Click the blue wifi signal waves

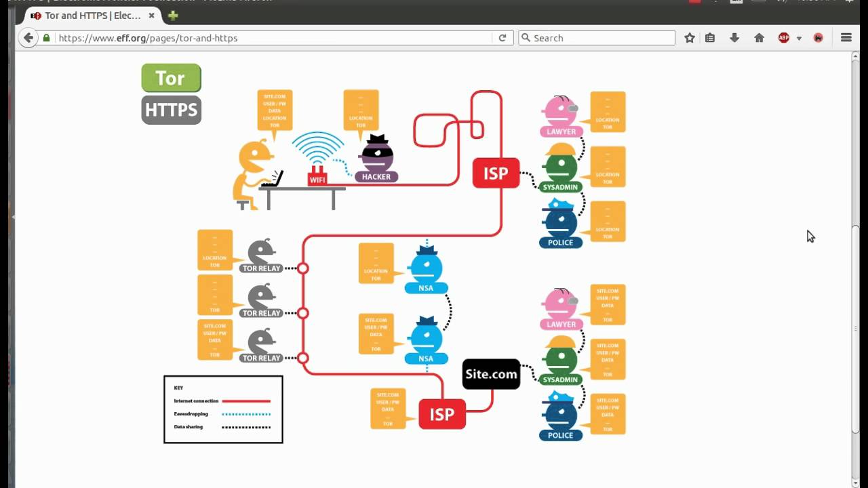(x=318, y=148)
